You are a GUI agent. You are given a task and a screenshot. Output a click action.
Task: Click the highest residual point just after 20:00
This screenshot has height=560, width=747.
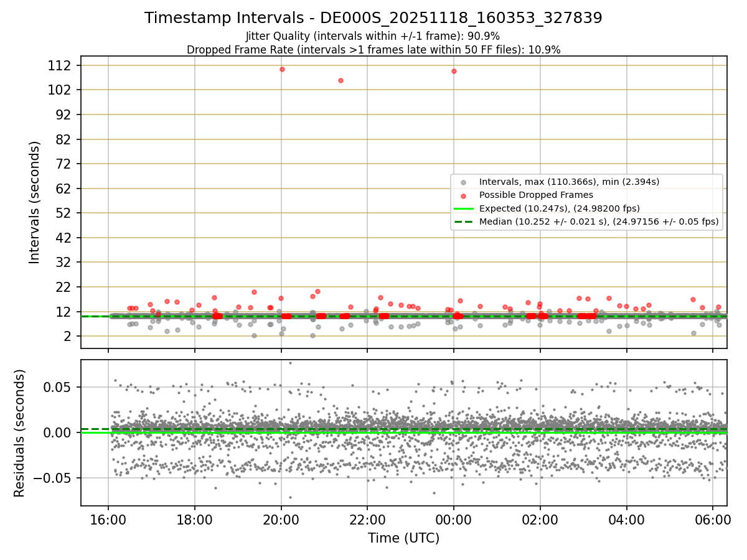pos(290,363)
